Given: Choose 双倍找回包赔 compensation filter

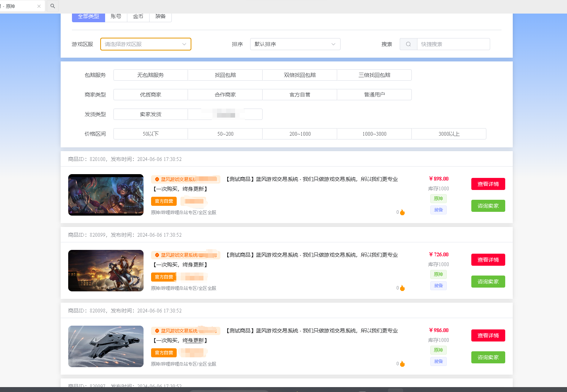Looking at the screenshot, I should pos(300,75).
